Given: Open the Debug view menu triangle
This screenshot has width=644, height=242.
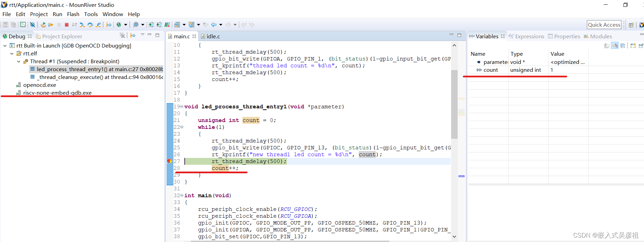Looking at the screenshot, I should pyautogui.click(x=143, y=35).
